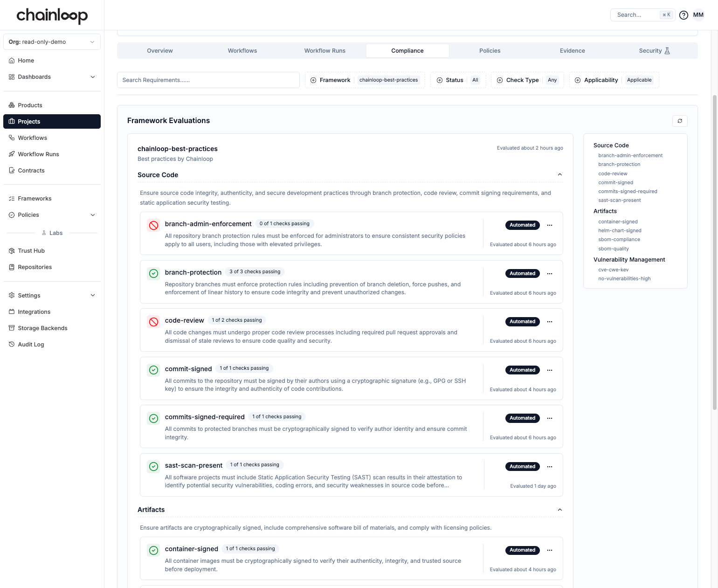Open the help question mark icon
718x588 pixels.
click(683, 14)
